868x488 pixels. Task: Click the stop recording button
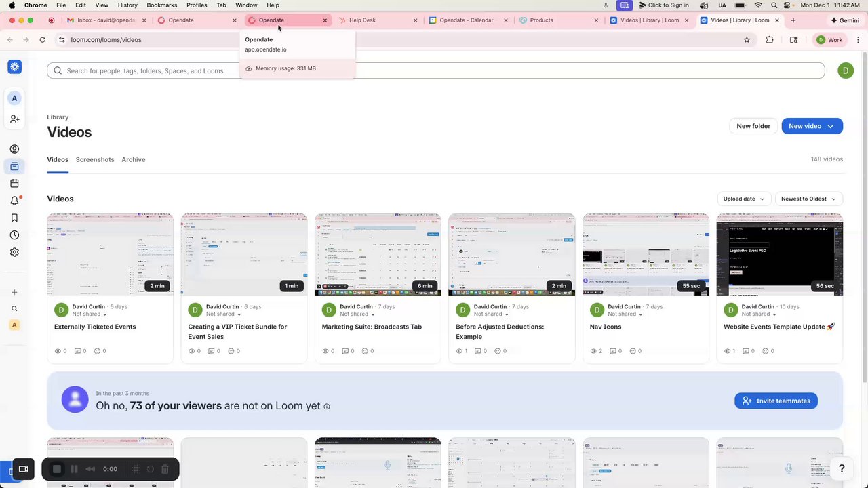pos(57,469)
